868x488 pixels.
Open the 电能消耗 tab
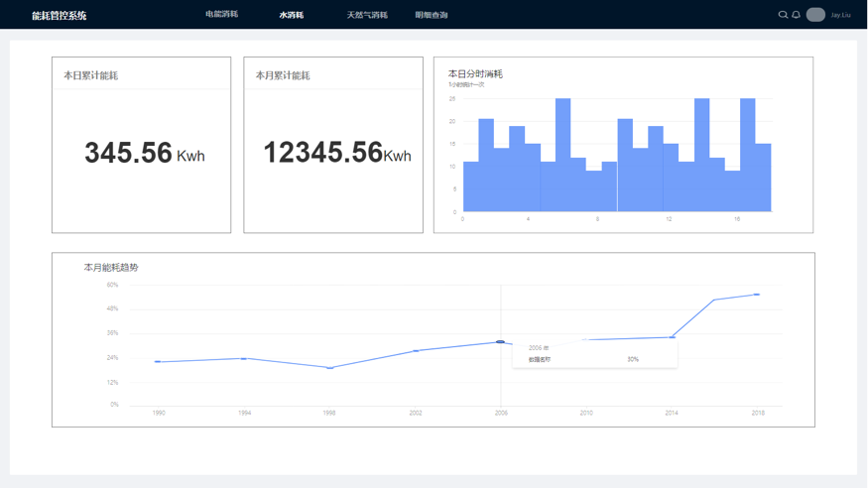pyautogui.click(x=221, y=15)
